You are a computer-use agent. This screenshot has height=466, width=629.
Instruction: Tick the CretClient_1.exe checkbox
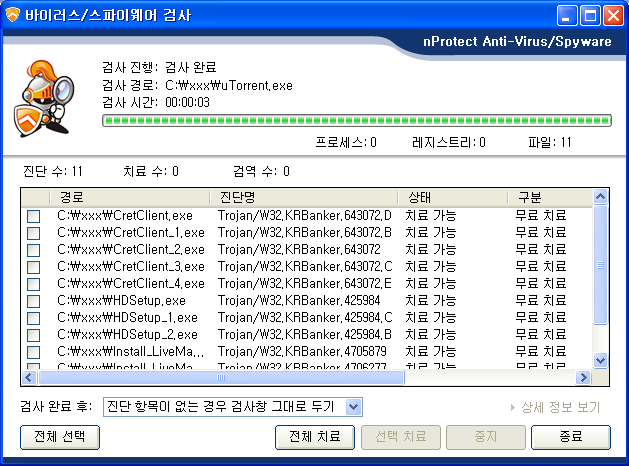click(34, 233)
